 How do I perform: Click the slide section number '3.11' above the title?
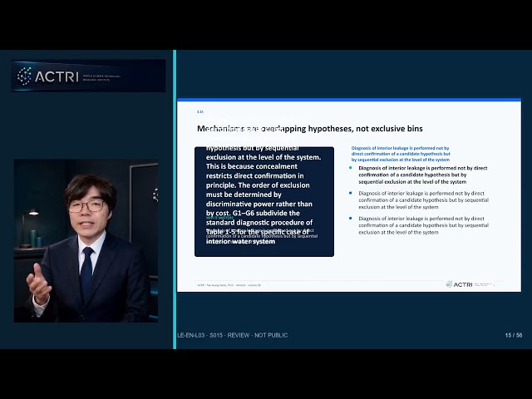tap(200, 111)
